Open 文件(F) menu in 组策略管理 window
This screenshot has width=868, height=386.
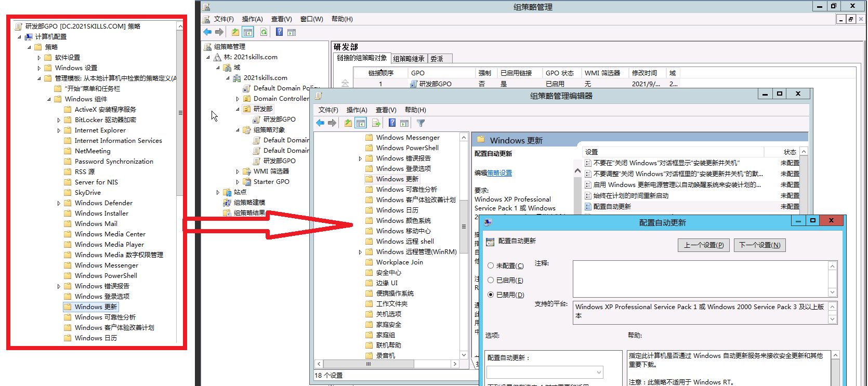[224, 19]
